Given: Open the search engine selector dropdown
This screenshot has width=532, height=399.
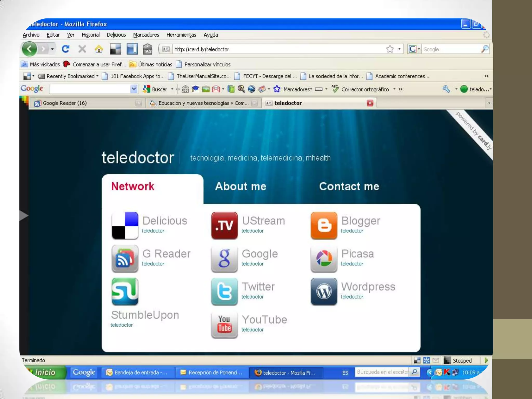Looking at the screenshot, I should pyautogui.click(x=414, y=49).
